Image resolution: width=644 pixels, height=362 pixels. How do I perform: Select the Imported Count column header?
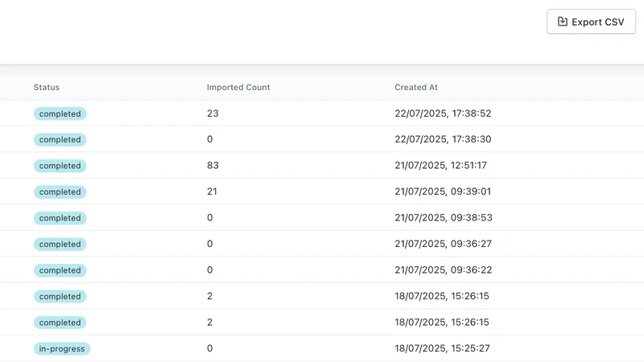point(238,87)
